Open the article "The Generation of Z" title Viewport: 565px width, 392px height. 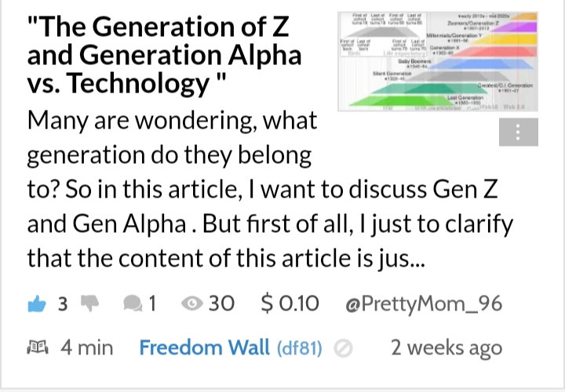(x=164, y=55)
